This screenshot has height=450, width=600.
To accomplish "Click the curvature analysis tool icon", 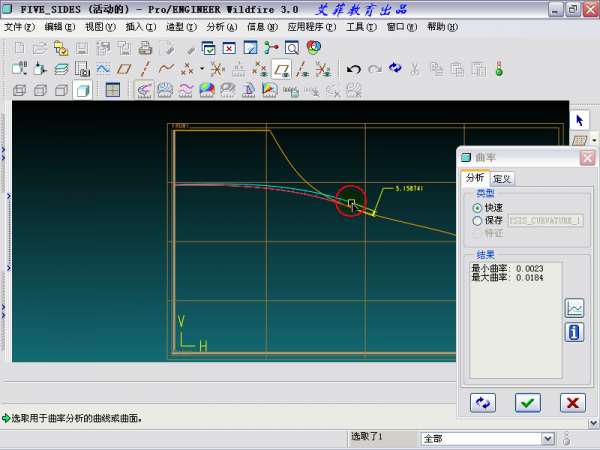I will click(x=144, y=90).
